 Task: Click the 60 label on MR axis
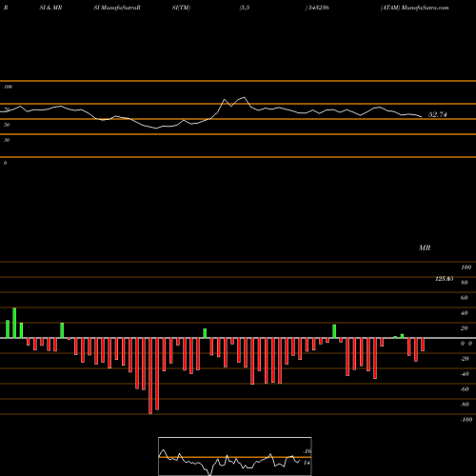[x=465, y=298]
